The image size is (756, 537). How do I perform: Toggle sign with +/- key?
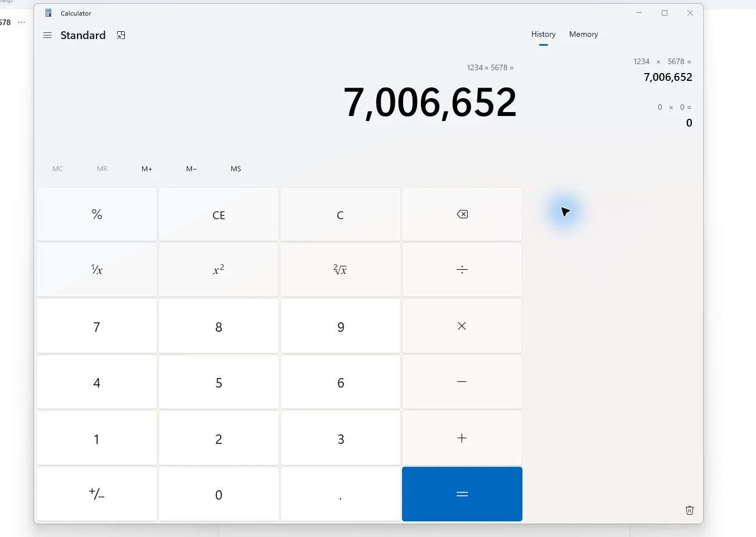click(x=97, y=494)
